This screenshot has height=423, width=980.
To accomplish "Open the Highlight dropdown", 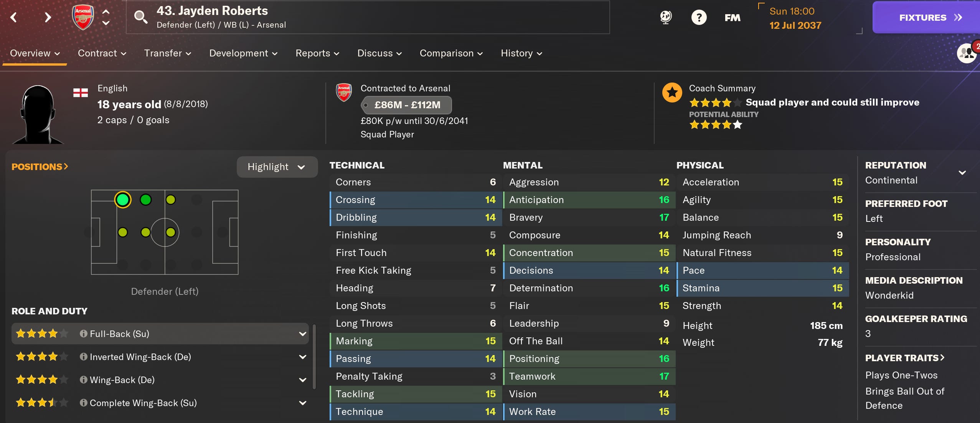I will coord(277,167).
